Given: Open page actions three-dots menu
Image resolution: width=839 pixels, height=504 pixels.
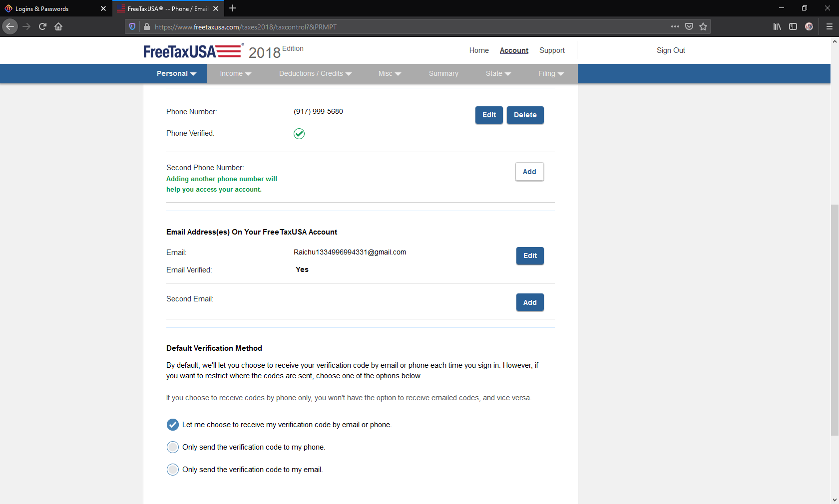Looking at the screenshot, I should click(x=675, y=26).
